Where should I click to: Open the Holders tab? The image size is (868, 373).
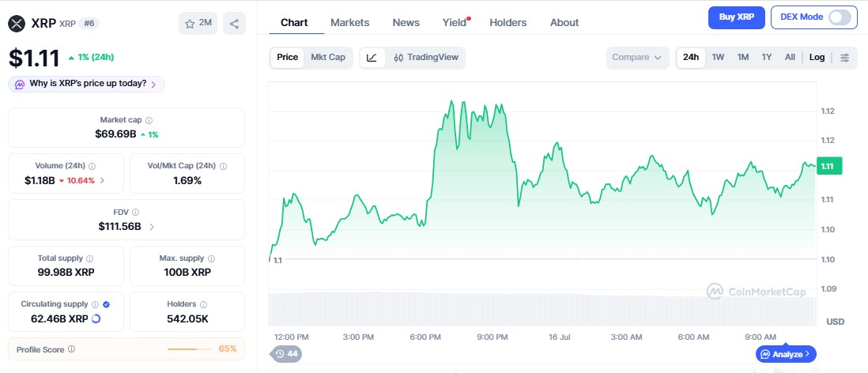click(x=508, y=23)
